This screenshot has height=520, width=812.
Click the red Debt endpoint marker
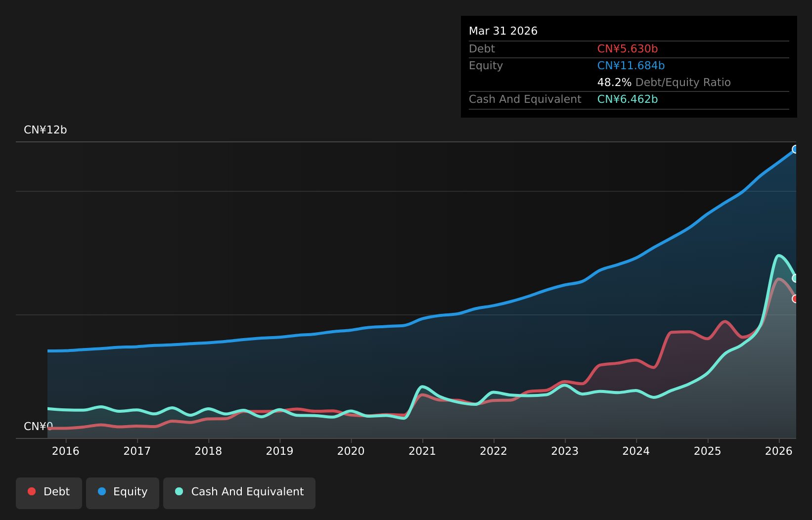pyautogui.click(x=795, y=299)
